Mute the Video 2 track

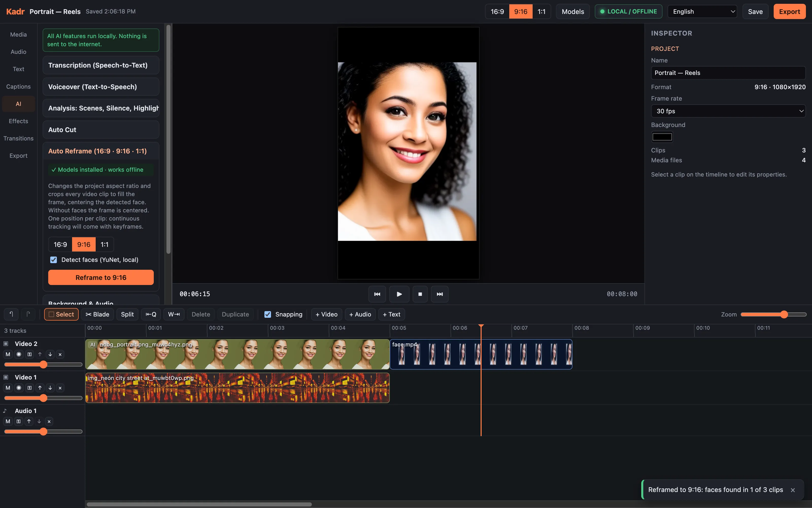8,354
